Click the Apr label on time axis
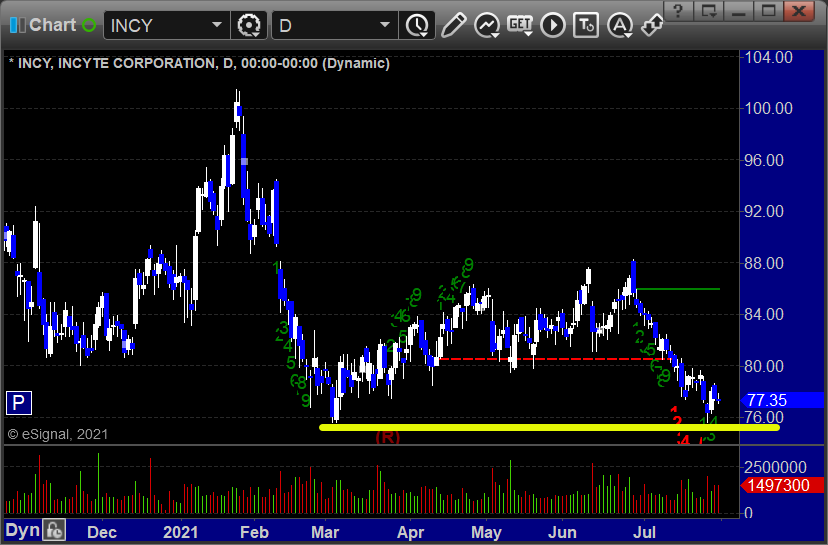Screen dimensions: 828x545 [x=410, y=532]
